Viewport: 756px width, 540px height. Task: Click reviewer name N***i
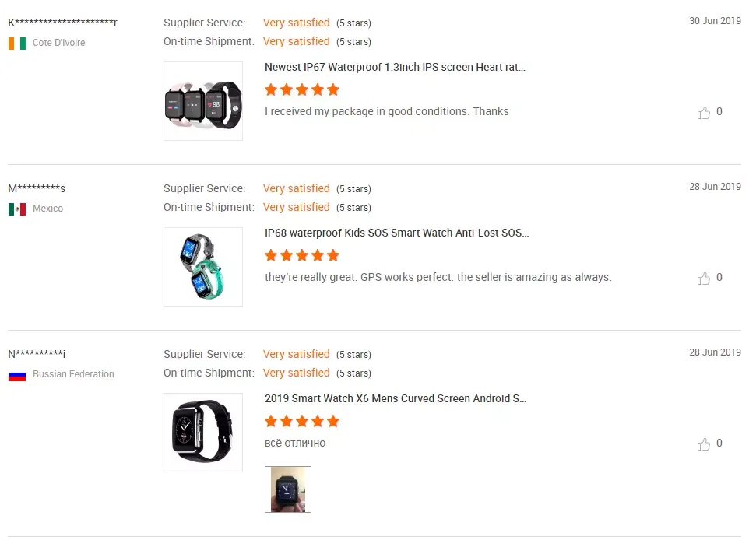point(37,354)
